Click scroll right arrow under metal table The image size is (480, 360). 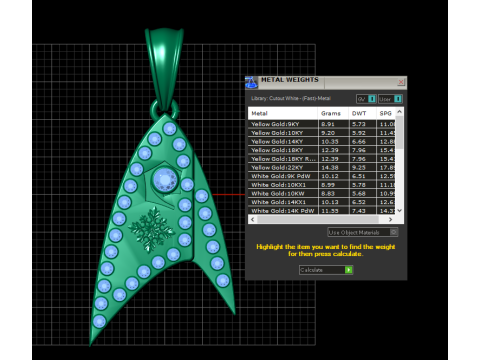(x=390, y=219)
